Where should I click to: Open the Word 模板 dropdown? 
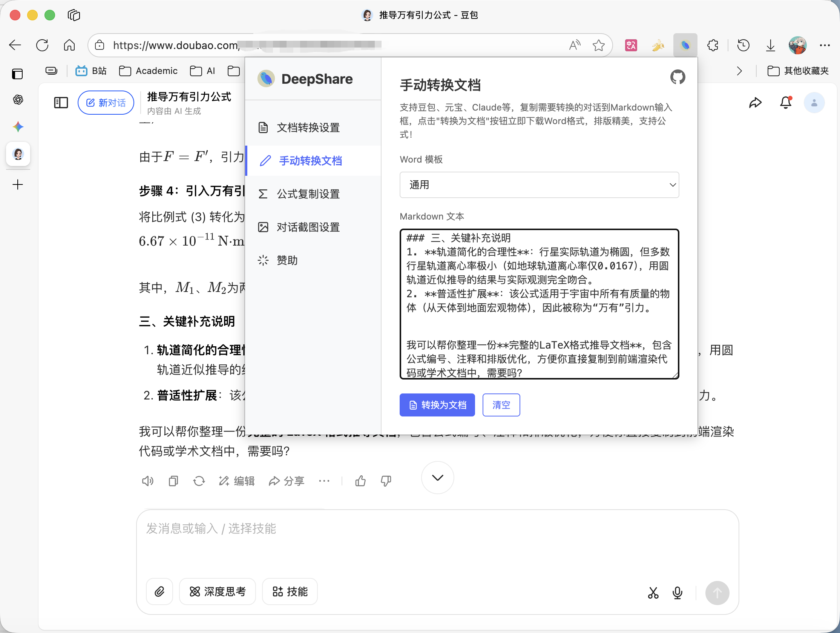[x=539, y=185]
